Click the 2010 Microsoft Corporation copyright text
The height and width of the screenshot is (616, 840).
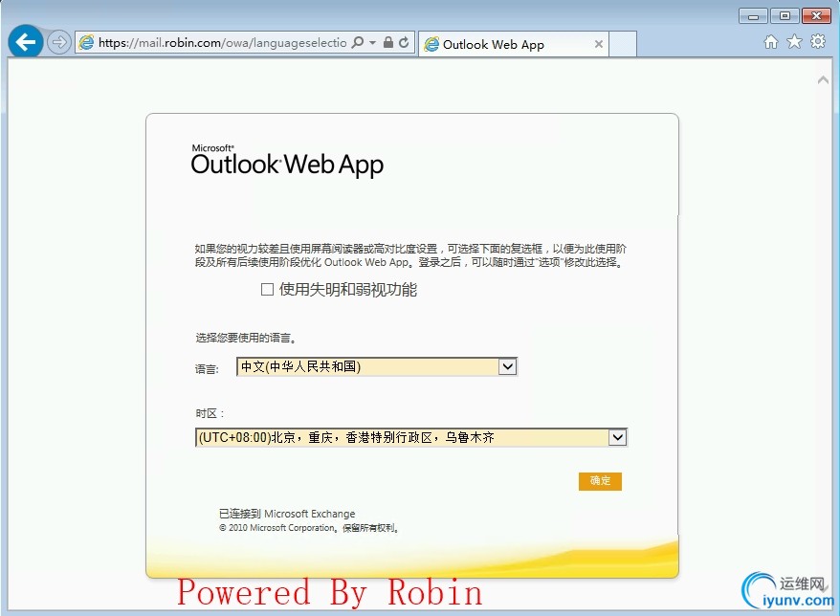309,528
